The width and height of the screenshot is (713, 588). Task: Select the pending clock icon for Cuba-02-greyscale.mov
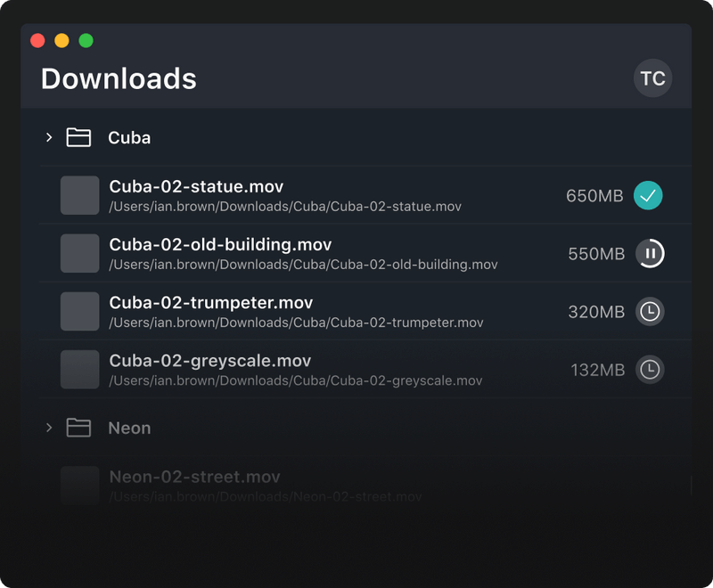[649, 369]
